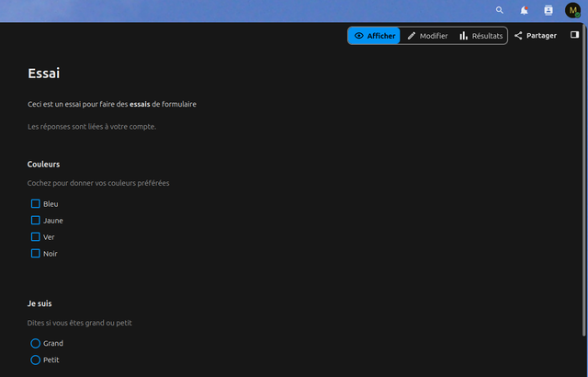Screen dimensions: 588x377
Task: Check the Bleu checkbox
Action: [35, 204]
